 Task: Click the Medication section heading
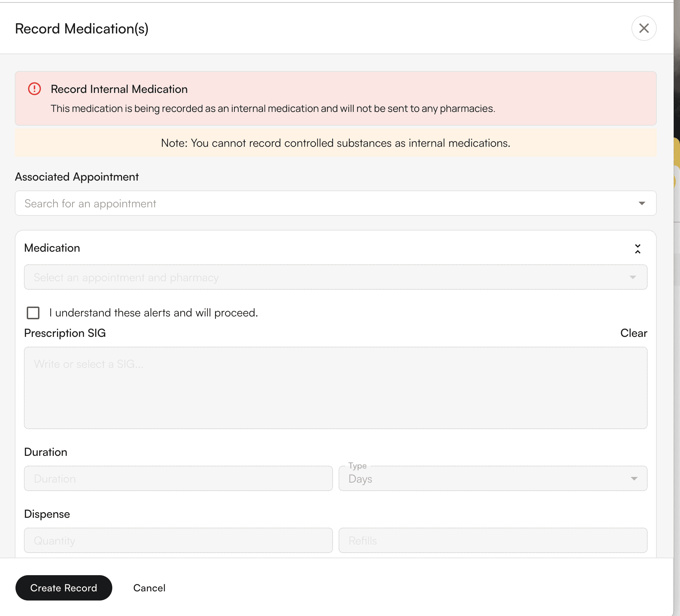coord(52,248)
